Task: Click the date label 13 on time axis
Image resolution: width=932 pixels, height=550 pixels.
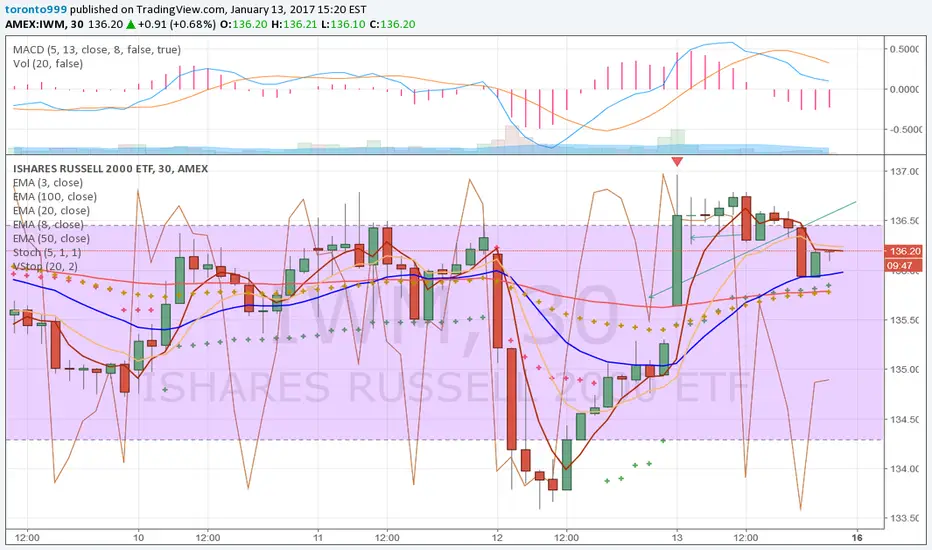Action: point(677,538)
